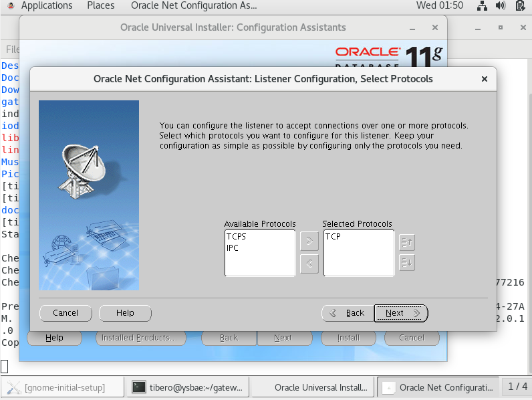Click the clipboard icon in top bar

pos(520,6)
